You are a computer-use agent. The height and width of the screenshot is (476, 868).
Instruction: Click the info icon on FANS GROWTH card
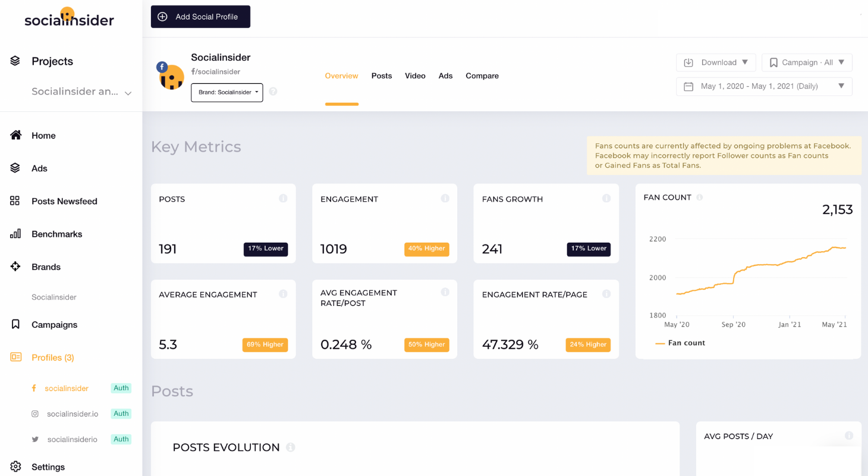606,198
